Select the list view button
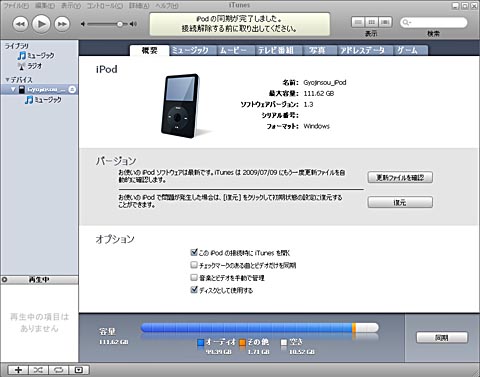The width and height of the screenshot is (480, 377). 358,22
